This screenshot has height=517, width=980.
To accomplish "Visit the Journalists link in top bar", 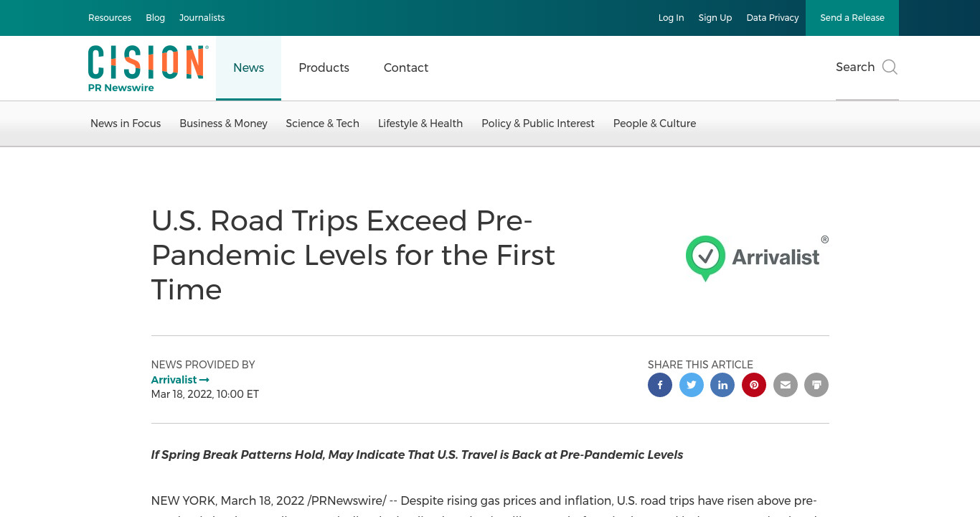I will [x=202, y=18].
